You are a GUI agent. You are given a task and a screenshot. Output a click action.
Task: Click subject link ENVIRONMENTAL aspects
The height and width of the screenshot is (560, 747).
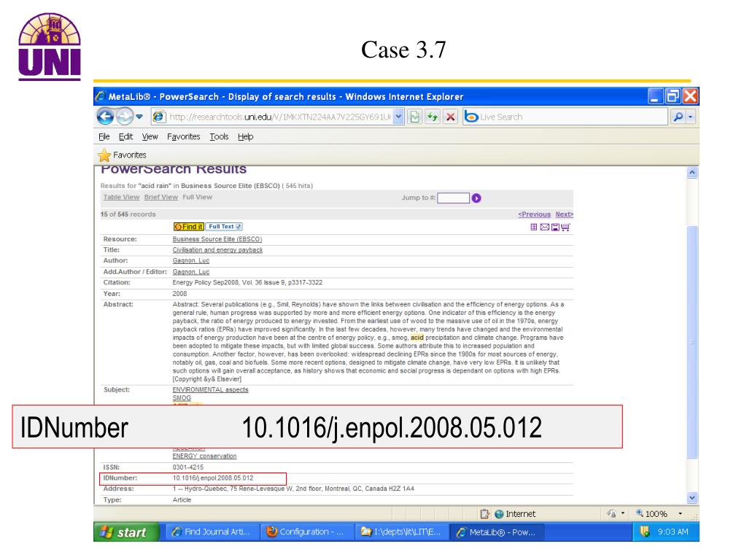211,389
